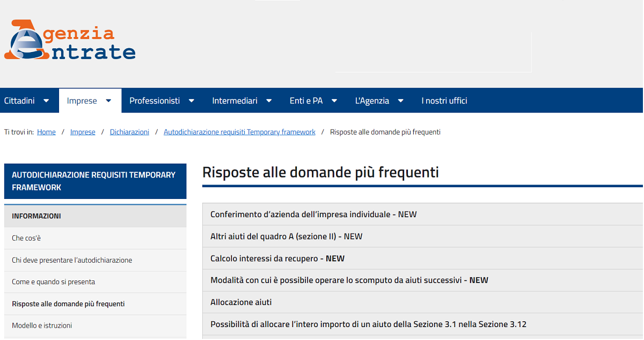Open the Intermediari menu
This screenshot has width=644, height=340.
pyautogui.click(x=235, y=101)
